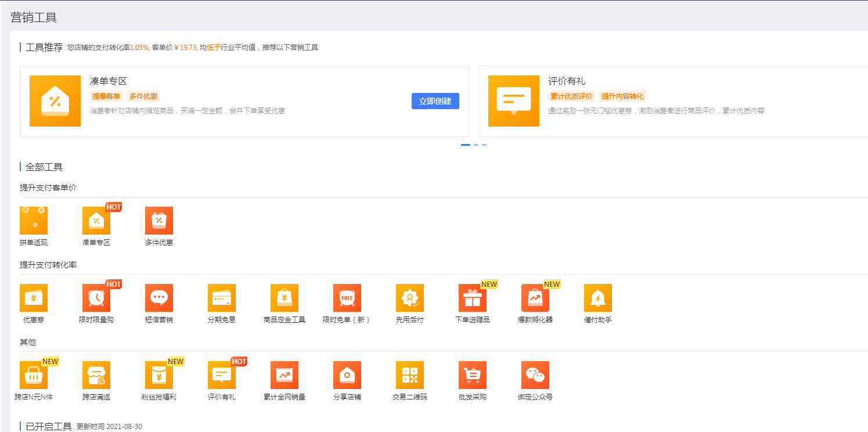Click the 1.05% conversion rate value
The width and height of the screenshot is (868, 432).
pyautogui.click(x=139, y=48)
